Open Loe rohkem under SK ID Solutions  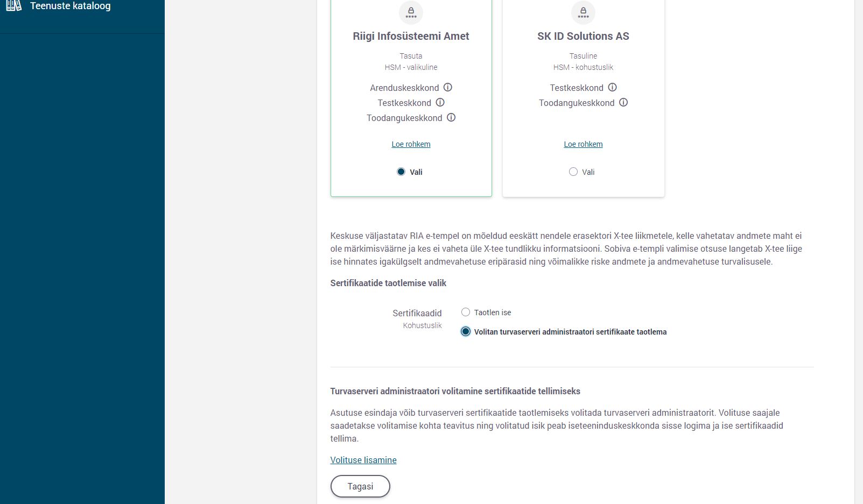tap(583, 144)
